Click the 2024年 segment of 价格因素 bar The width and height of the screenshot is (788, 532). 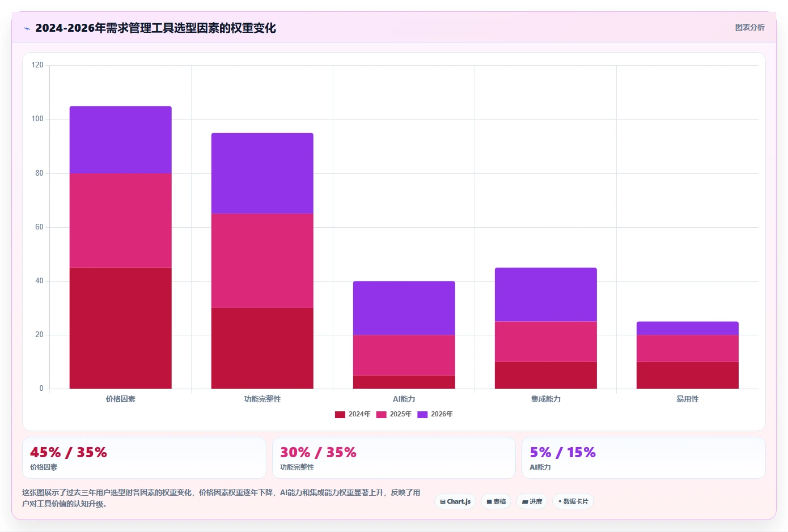[121, 328]
